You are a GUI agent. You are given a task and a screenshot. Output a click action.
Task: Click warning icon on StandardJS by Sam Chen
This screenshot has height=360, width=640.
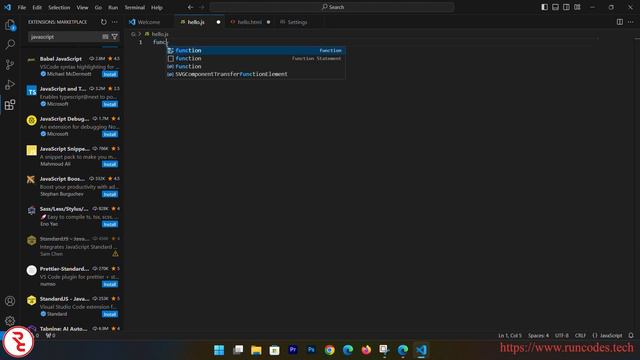pyautogui.click(x=116, y=254)
